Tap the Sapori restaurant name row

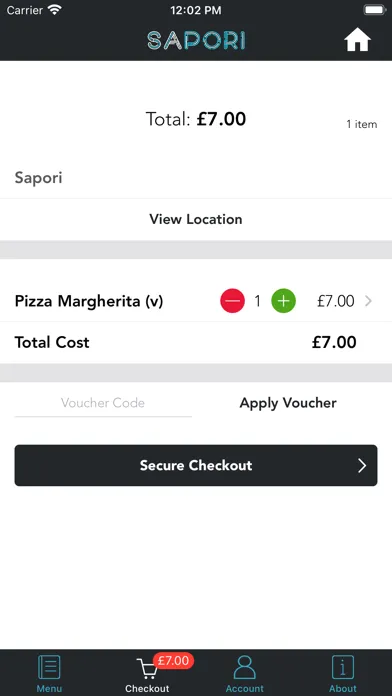pyautogui.click(x=196, y=178)
